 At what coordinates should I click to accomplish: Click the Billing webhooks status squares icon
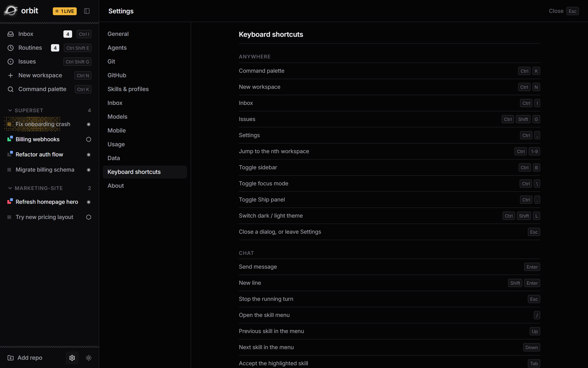[10, 139]
